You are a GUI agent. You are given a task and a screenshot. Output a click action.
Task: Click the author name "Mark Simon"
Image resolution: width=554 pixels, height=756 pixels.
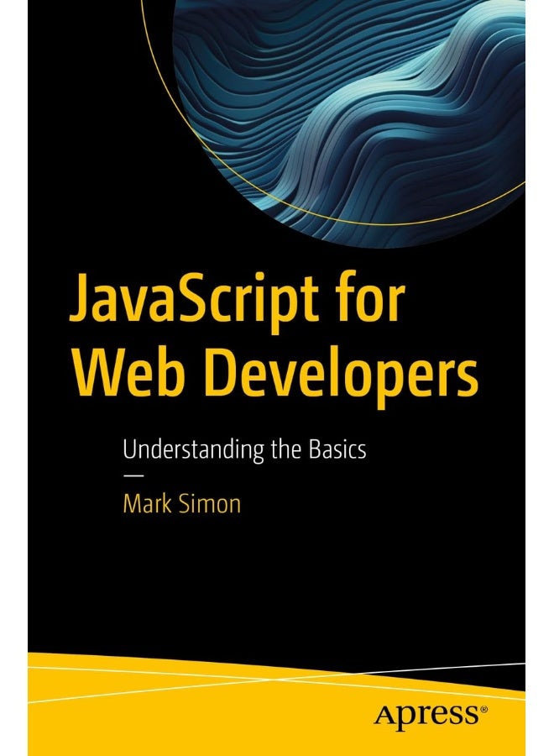tap(182, 504)
